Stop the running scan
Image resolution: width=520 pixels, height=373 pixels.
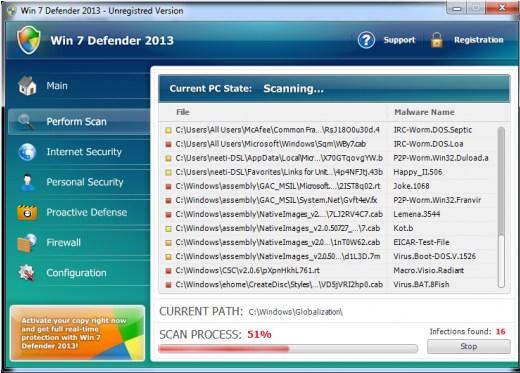tap(468, 346)
